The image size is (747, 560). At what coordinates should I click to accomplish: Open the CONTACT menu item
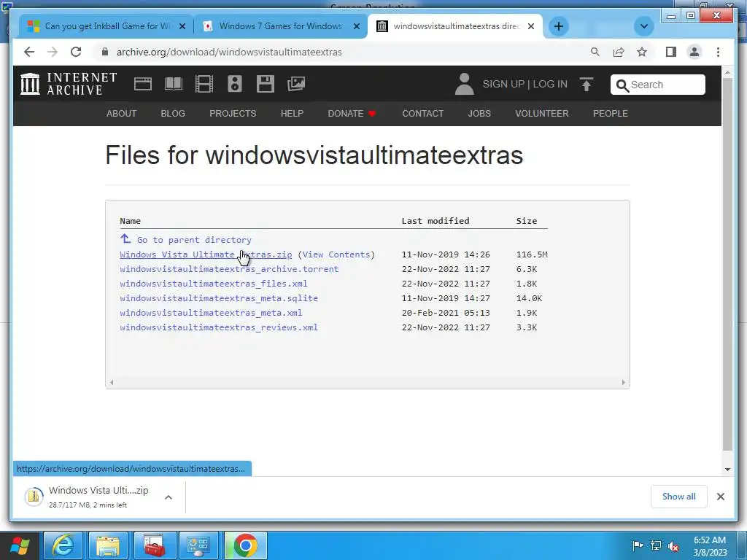(x=422, y=113)
